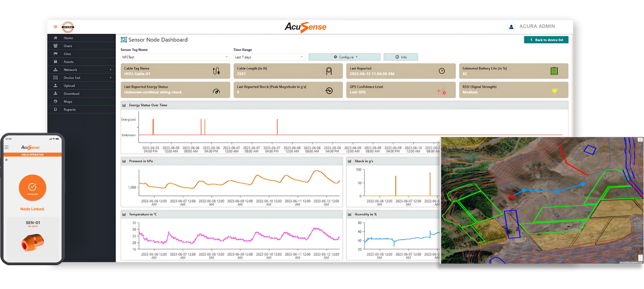Click the map layers icon at map top corner

tap(640, 140)
